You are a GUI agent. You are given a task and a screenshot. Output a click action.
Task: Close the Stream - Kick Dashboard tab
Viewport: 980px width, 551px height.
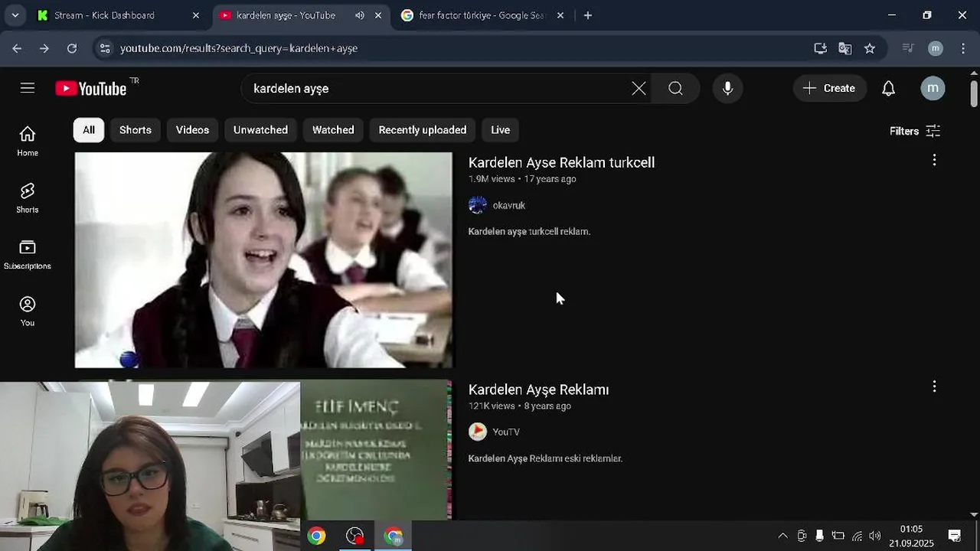tap(196, 15)
